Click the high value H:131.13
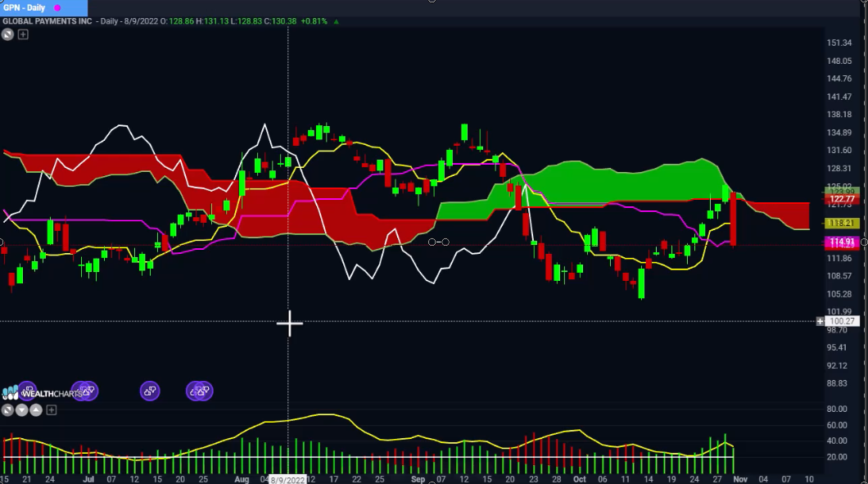The height and width of the screenshot is (484, 868). (212, 21)
